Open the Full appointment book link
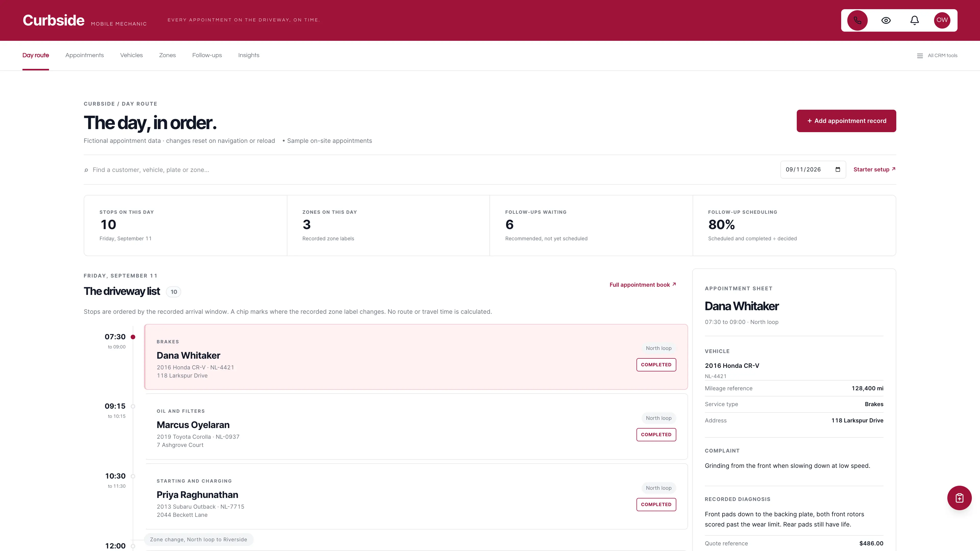This screenshot has height=551, width=980. pyautogui.click(x=643, y=285)
